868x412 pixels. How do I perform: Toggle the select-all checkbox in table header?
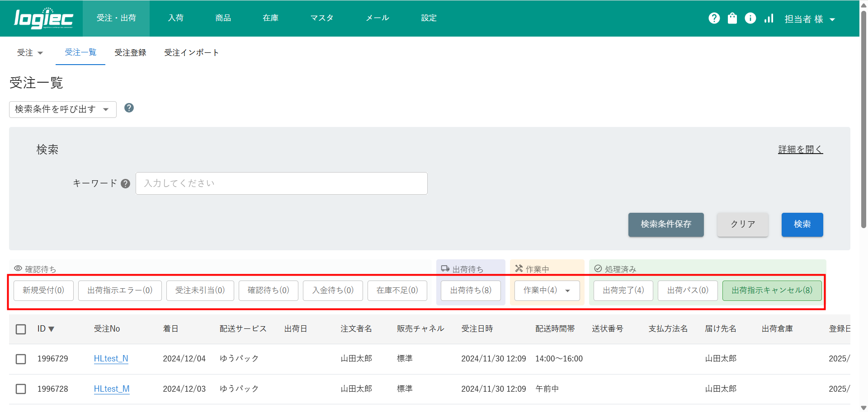(x=21, y=329)
